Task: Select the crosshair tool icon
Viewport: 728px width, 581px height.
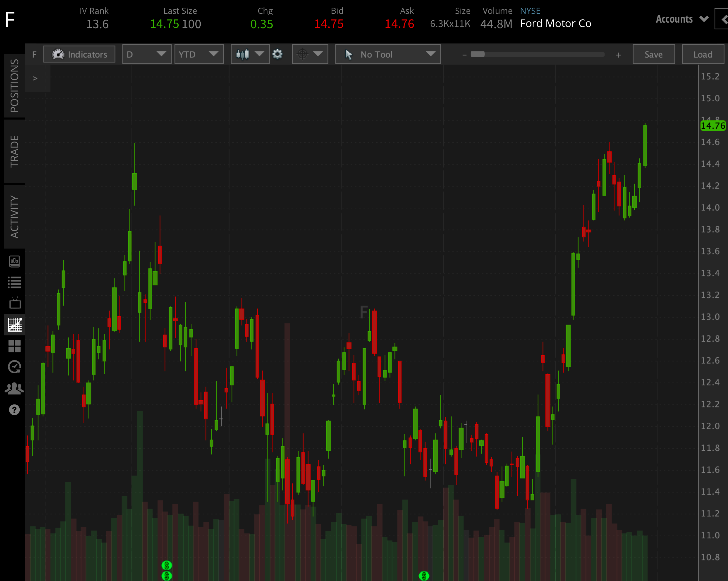Action: 303,54
